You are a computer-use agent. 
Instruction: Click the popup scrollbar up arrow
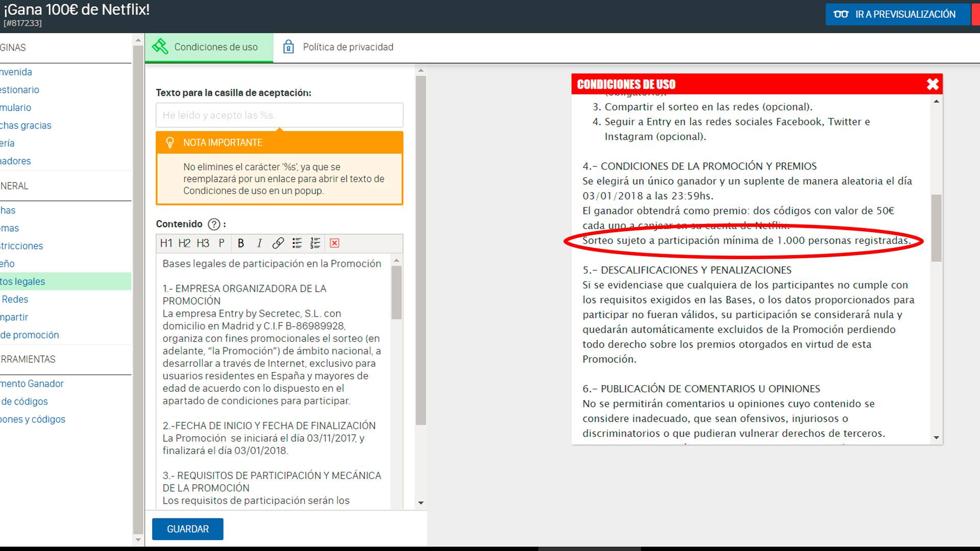tap(936, 102)
